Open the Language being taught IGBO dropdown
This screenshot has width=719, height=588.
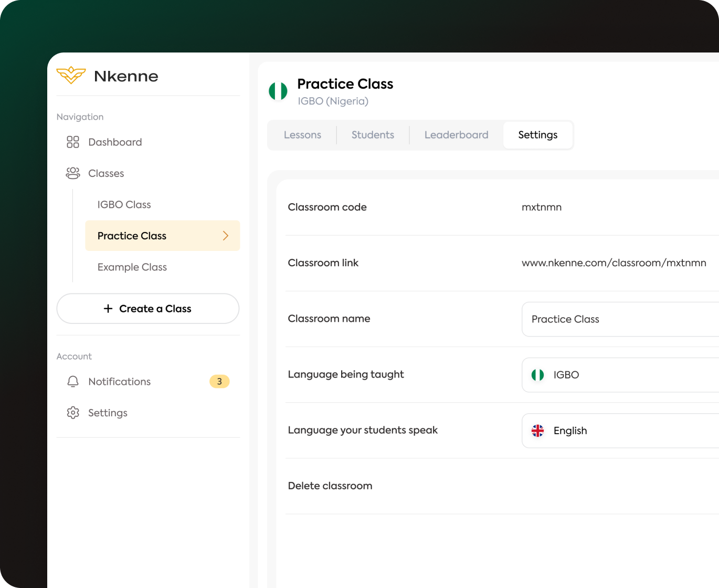619,375
